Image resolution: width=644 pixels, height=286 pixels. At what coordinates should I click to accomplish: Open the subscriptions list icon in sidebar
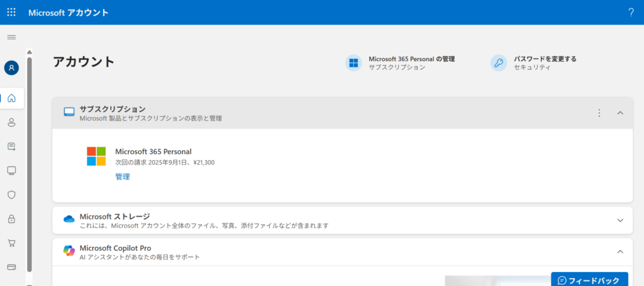pos(11,147)
